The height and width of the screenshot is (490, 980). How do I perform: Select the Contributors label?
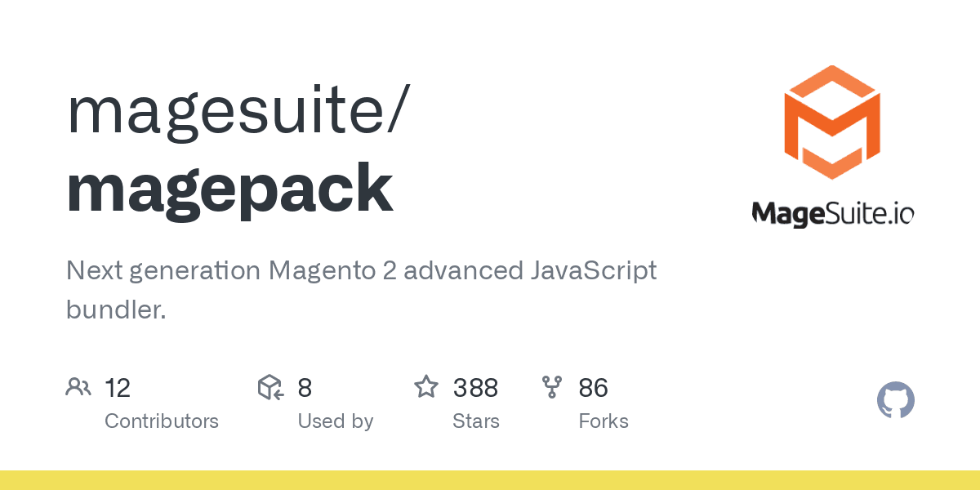(162, 421)
